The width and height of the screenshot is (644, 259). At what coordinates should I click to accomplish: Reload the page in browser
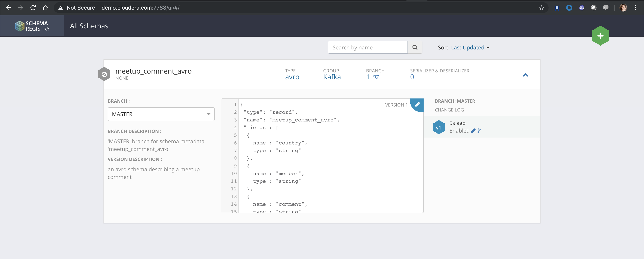(33, 8)
